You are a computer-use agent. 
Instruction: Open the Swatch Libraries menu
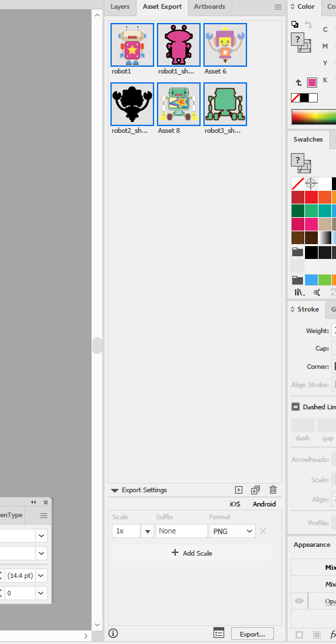tap(300, 293)
